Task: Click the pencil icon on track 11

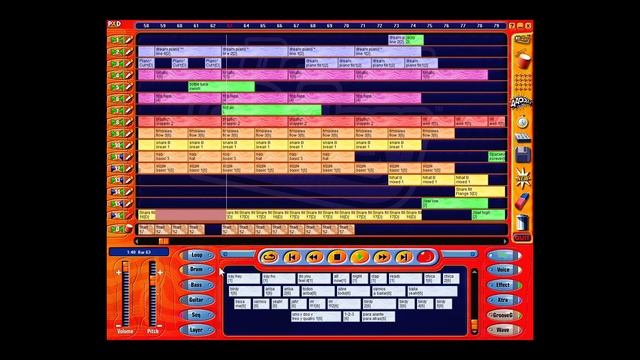Action: [129, 157]
